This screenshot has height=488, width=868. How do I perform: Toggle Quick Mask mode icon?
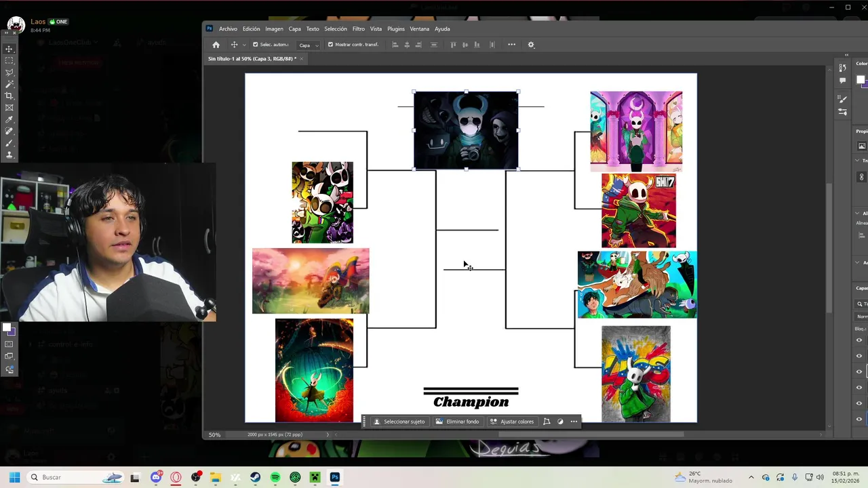click(9, 344)
